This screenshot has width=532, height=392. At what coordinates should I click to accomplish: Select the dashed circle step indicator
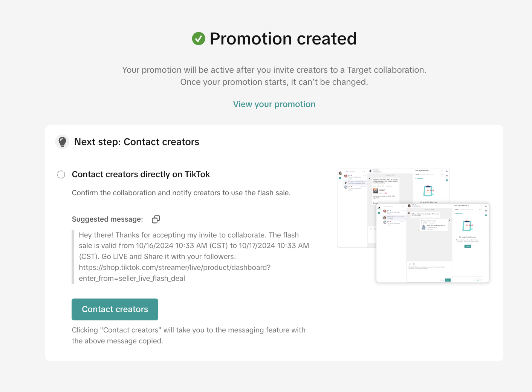[61, 174]
